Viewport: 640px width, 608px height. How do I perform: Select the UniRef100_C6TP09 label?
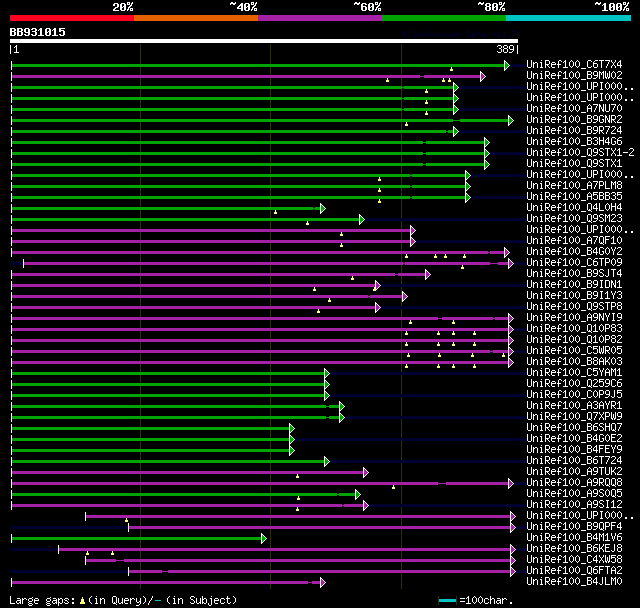tap(574, 262)
